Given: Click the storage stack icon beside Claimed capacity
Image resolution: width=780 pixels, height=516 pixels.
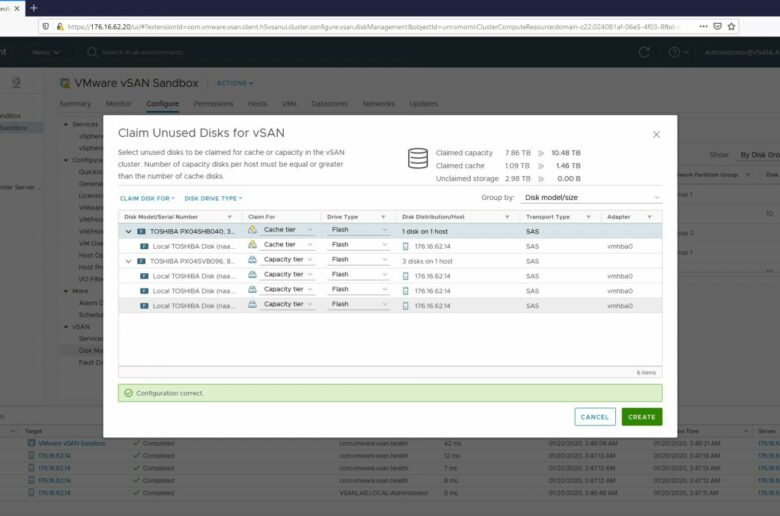Looking at the screenshot, I should tap(418, 159).
